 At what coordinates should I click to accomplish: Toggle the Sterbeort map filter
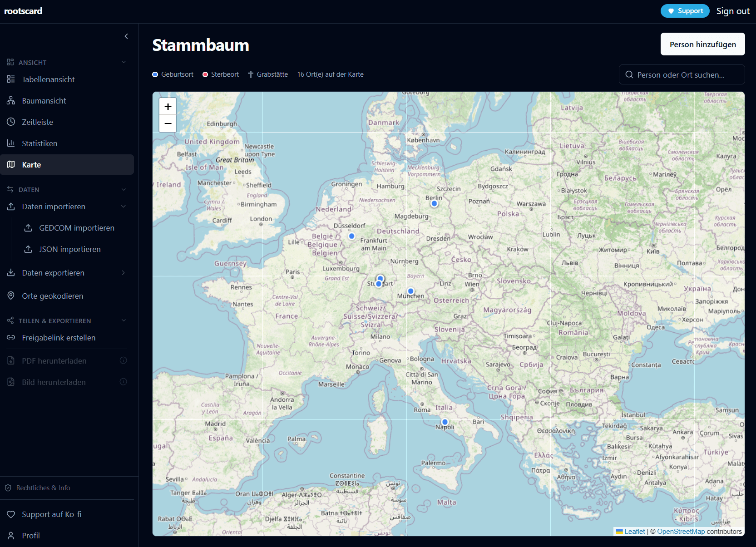[221, 74]
